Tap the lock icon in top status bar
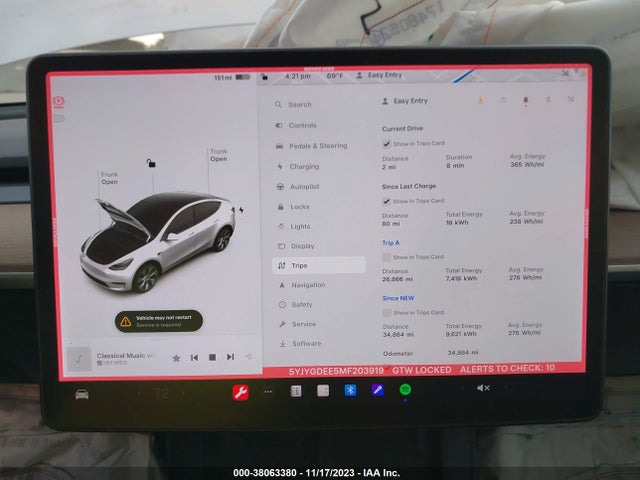Image resolution: width=640 pixels, height=480 pixels. coord(264,77)
